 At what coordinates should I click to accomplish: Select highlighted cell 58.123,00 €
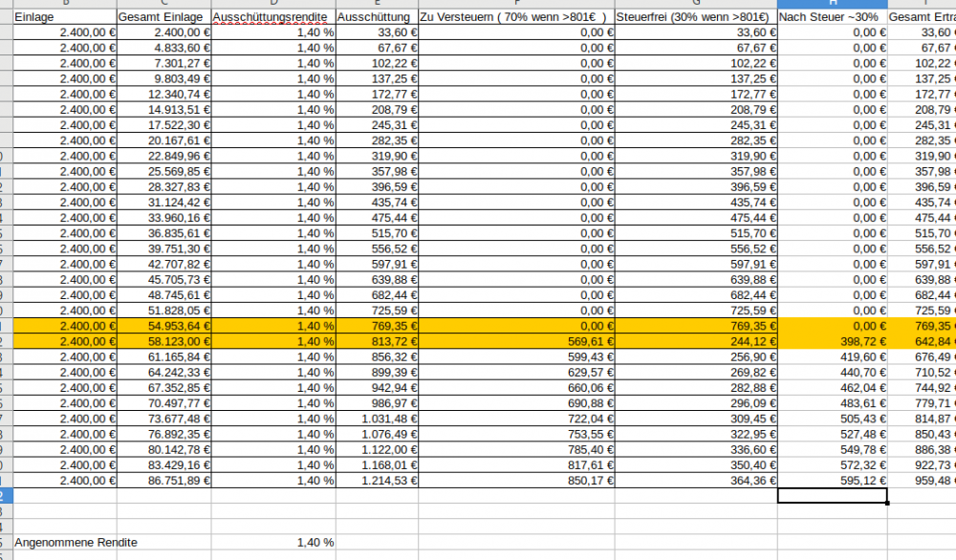point(164,342)
